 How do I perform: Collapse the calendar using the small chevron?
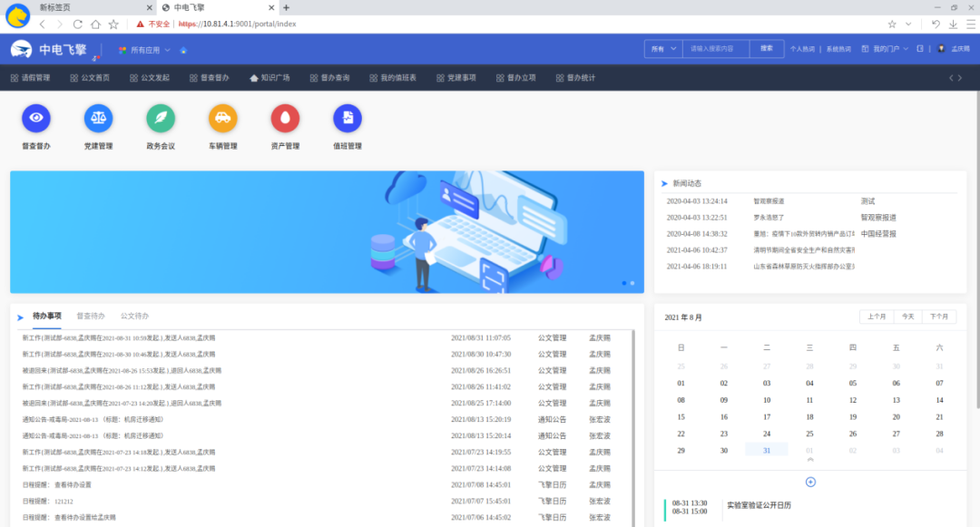click(810, 460)
